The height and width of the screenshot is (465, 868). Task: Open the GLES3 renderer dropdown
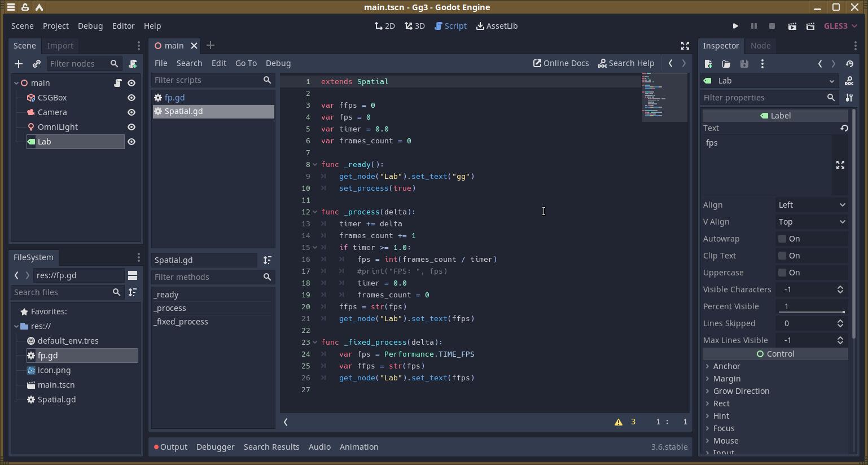(x=840, y=26)
